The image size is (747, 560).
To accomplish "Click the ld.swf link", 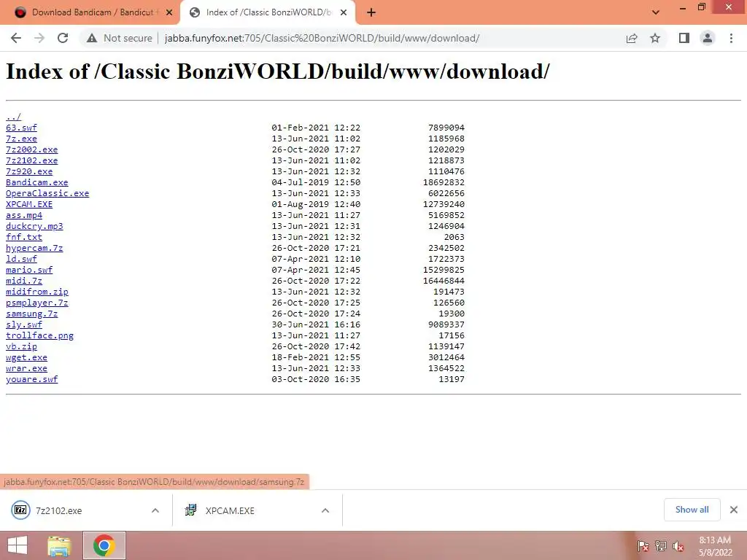I will 21,259.
